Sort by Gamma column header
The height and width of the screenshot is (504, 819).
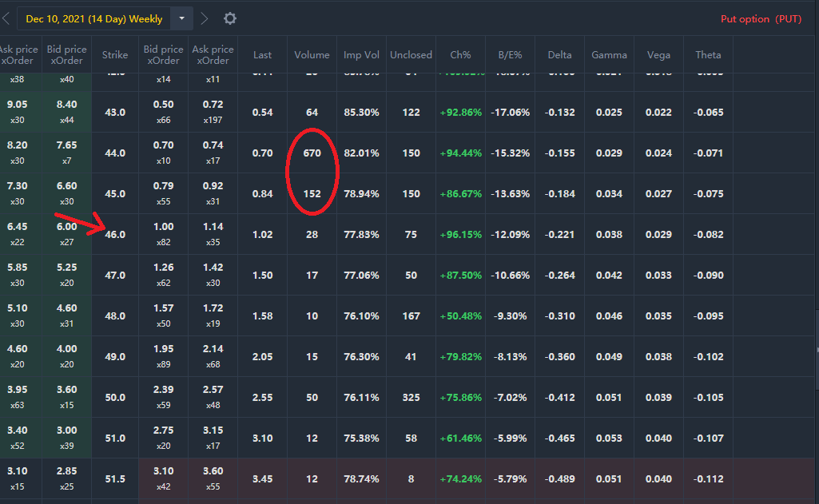(x=609, y=55)
